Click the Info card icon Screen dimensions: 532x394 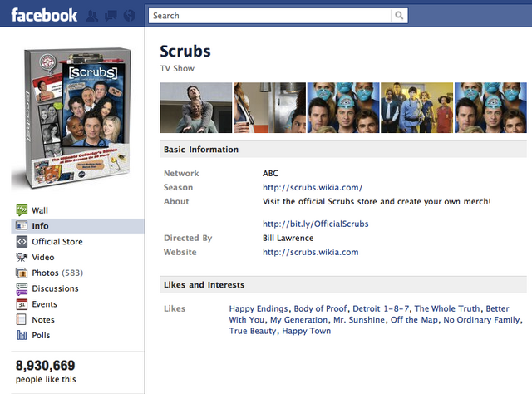22,225
